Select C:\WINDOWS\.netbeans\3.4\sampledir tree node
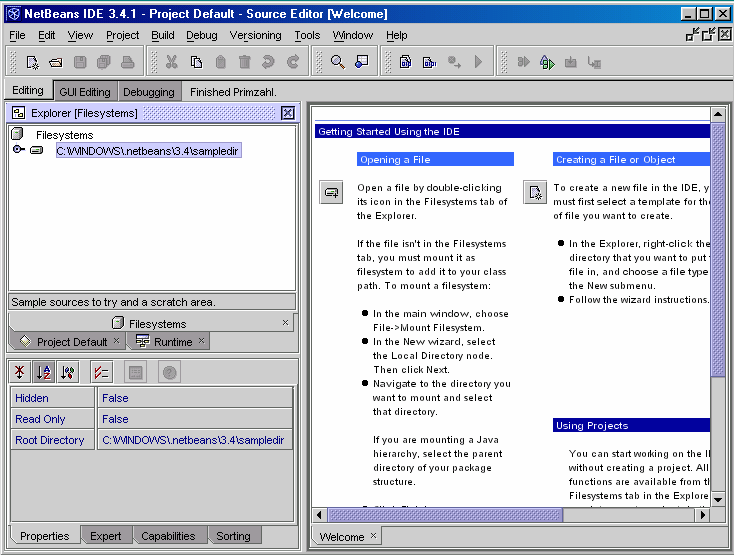 pos(148,151)
